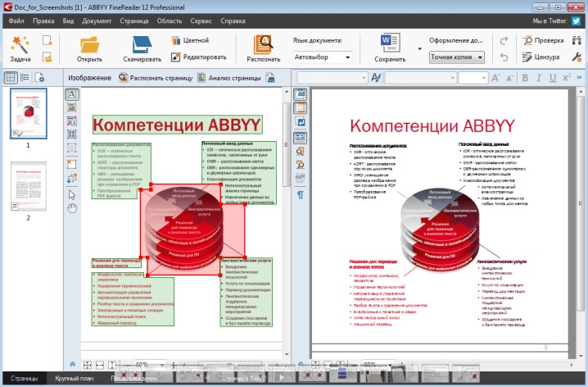Open Точная копия layout dropdown
This screenshot has height=387, width=588.
pyautogui.click(x=456, y=57)
